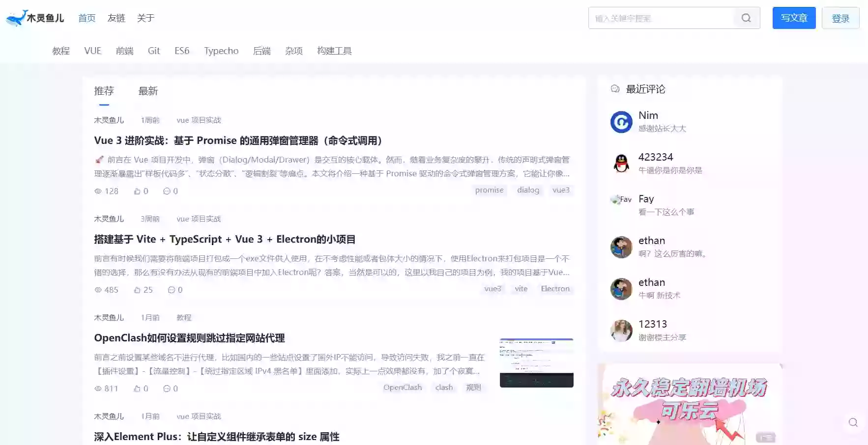The image size is (868, 445).
Task: Click the keyword search input field
Action: pyautogui.click(x=659, y=18)
